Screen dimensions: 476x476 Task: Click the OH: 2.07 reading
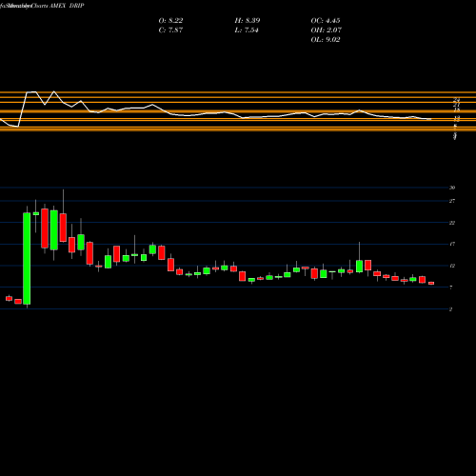point(327,30)
